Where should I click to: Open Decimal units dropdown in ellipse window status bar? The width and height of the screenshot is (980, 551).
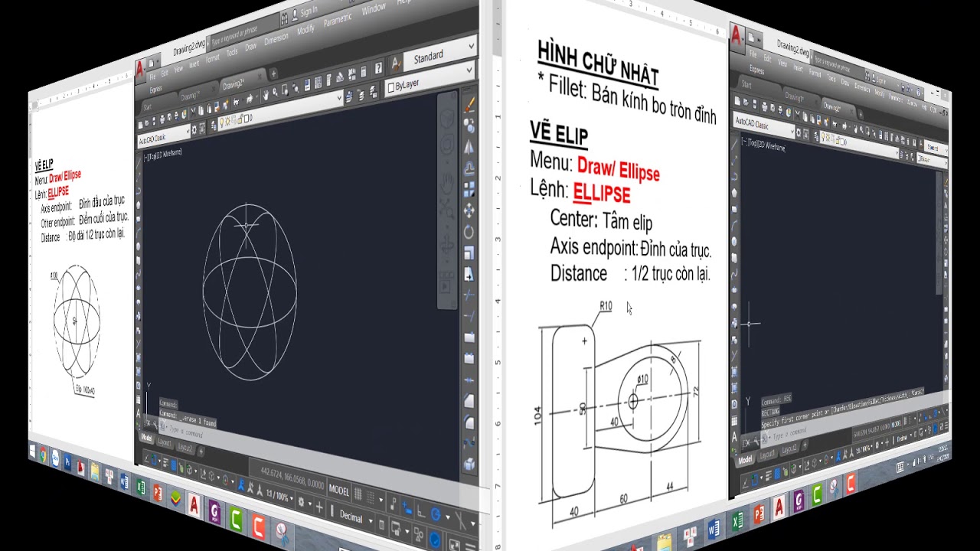(x=357, y=517)
